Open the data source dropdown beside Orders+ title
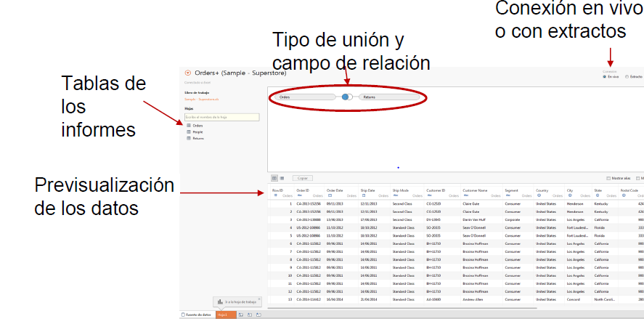The height and width of the screenshot is (332, 644). [x=188, y=73]
